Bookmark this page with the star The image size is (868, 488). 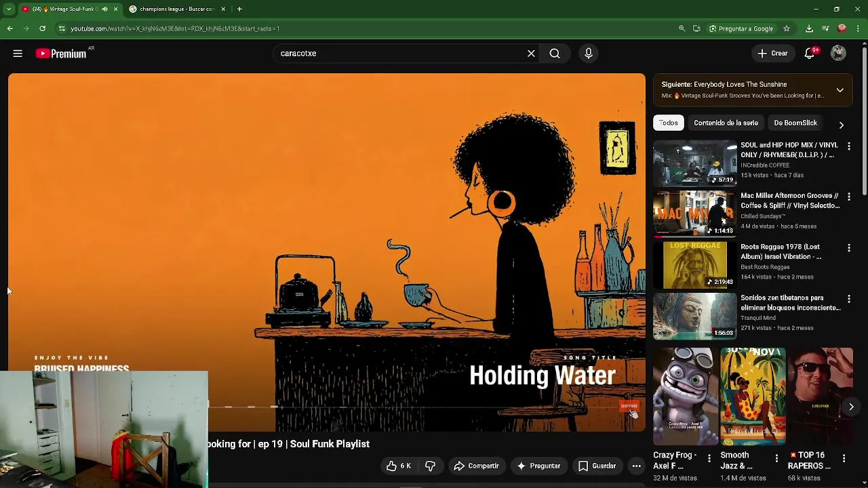pos(787,28)
